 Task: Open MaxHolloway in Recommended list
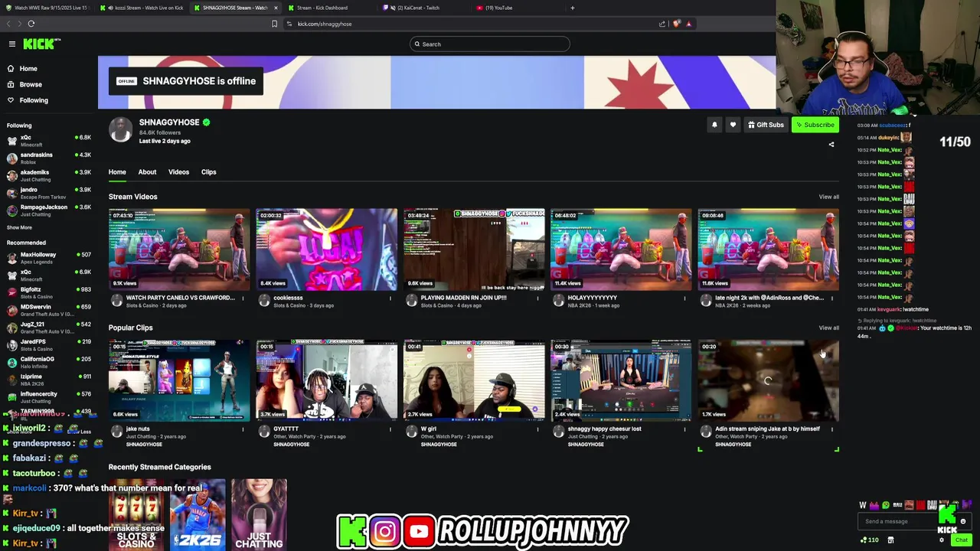tap(49, 258)
